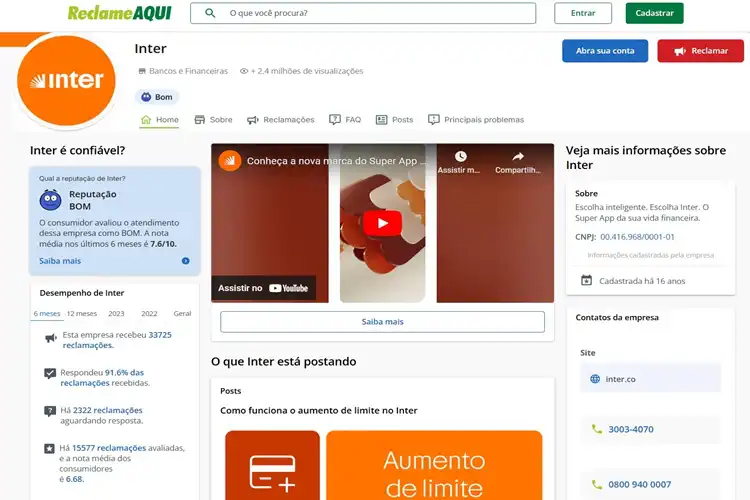
Task: Click the Compartilhar share arrow icon
Action: point(518,156)
